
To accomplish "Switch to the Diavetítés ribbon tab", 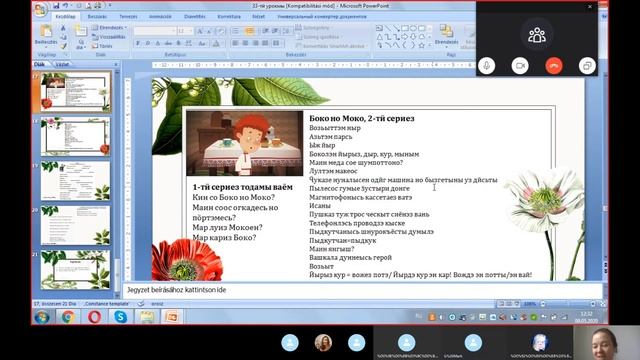I will (x=195, y=17).
